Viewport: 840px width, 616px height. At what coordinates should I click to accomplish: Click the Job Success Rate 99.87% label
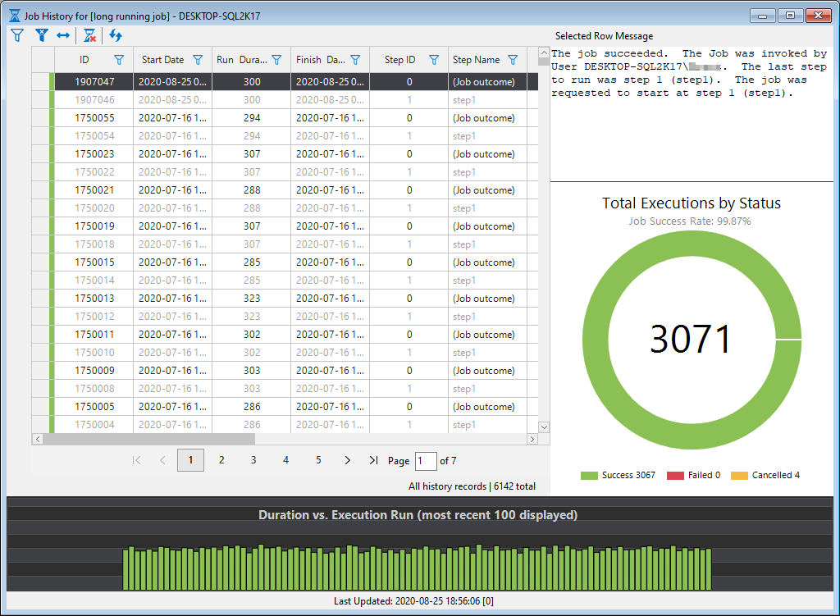pyautogui.click(x=690, y=221)
